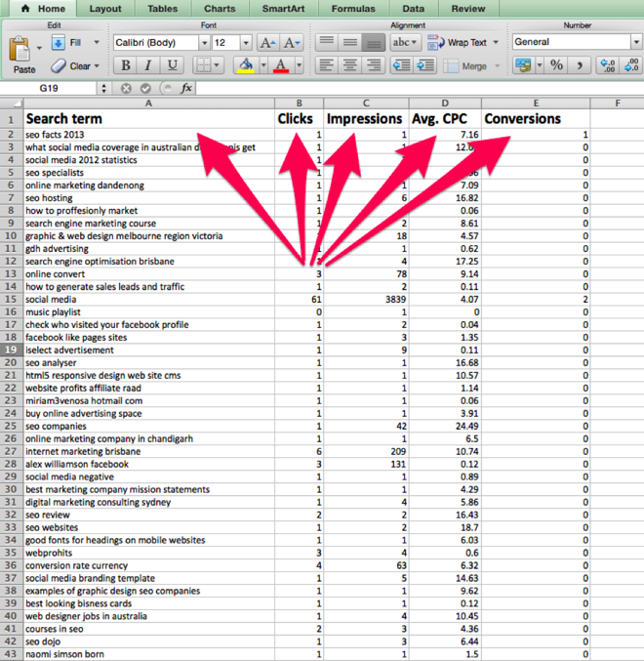Click the Fill down icon
Viewport: 644px width, 661px height.
tap(59, 43)
